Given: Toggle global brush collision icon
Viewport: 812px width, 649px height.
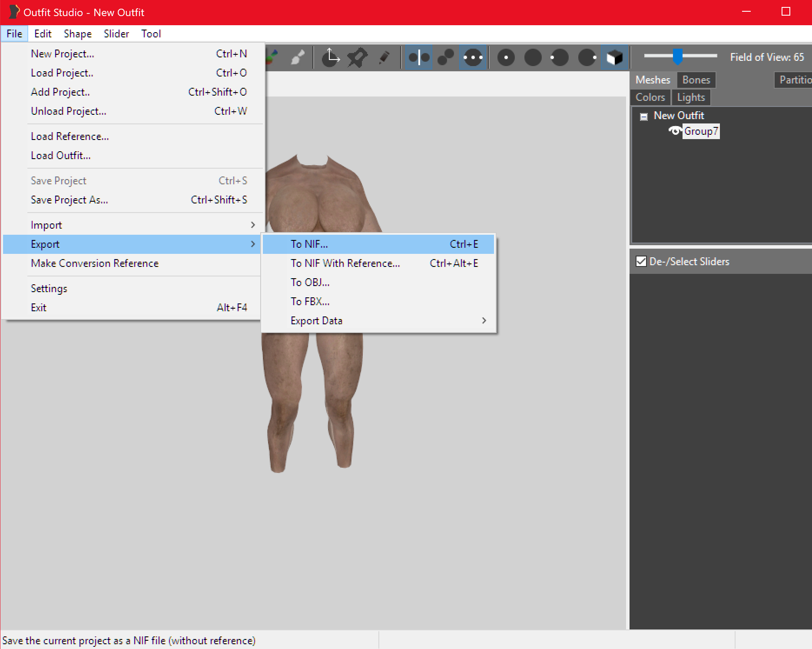Looking at the screenshot, I should (x=474, y=57).
